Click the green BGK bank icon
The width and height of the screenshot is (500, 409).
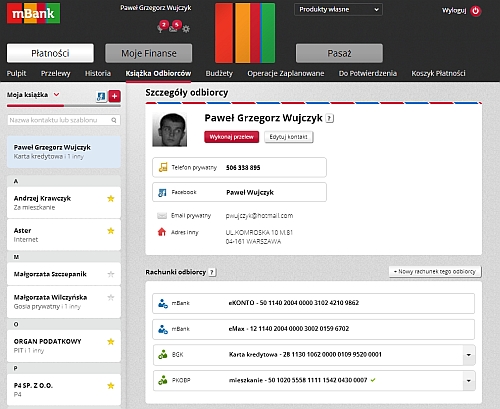pos(163,355)
